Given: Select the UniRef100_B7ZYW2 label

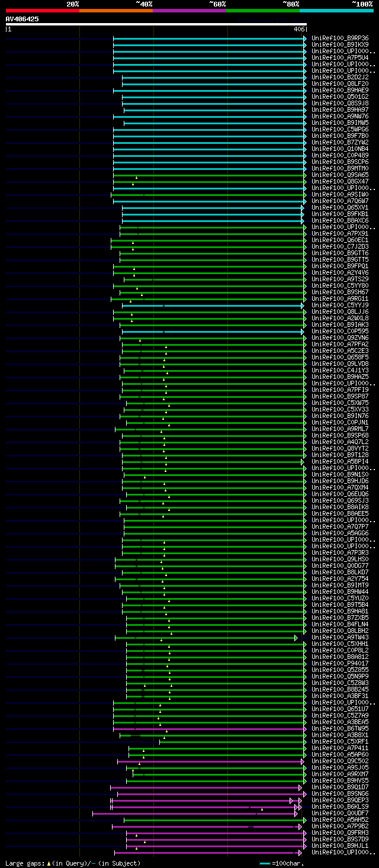Looking at the screenshot, I should pyautogui.click(x=340, y=142).
